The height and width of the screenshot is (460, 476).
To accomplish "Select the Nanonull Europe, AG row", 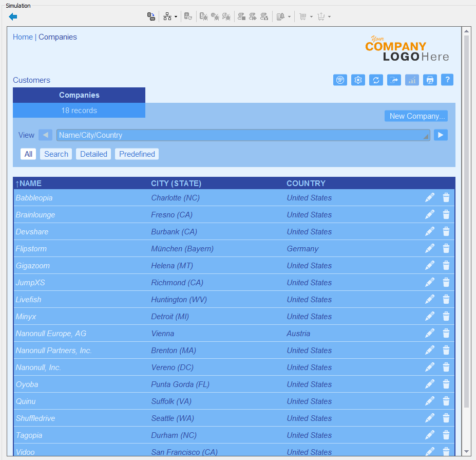I will [154, 333].
